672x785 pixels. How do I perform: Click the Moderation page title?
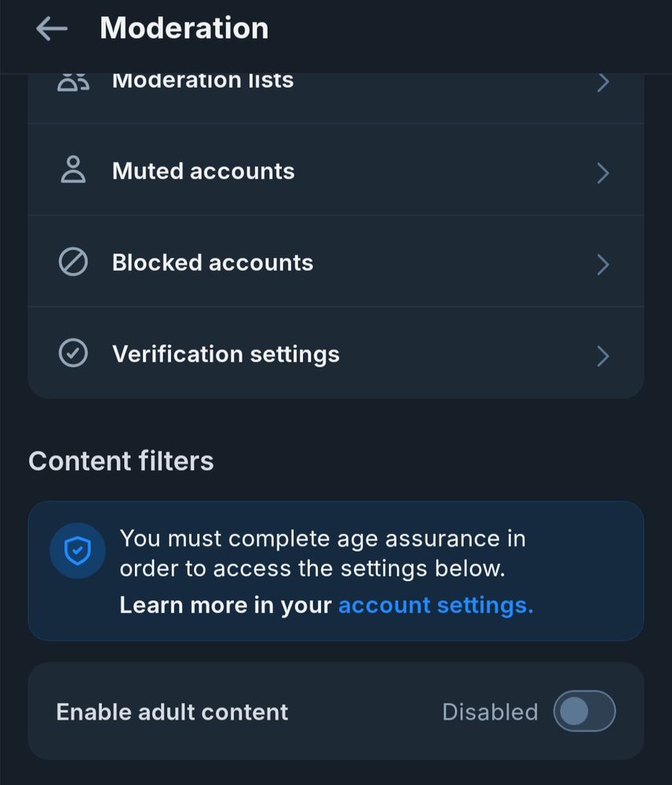coord(184,29)
